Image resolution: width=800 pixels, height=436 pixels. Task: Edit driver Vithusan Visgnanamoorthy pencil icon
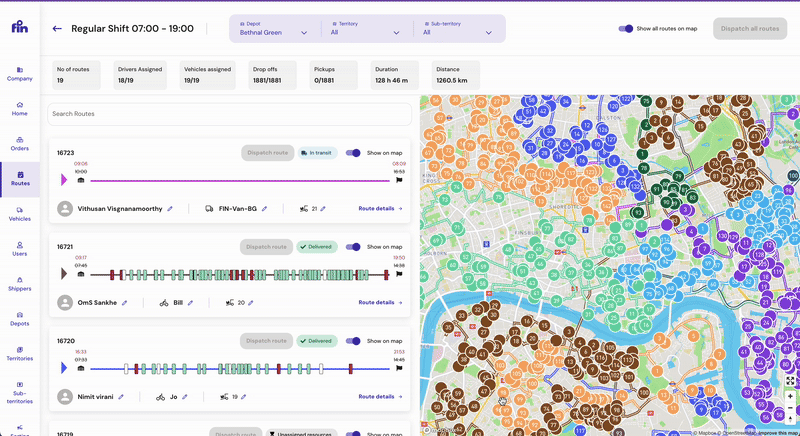tap(170, 209)
